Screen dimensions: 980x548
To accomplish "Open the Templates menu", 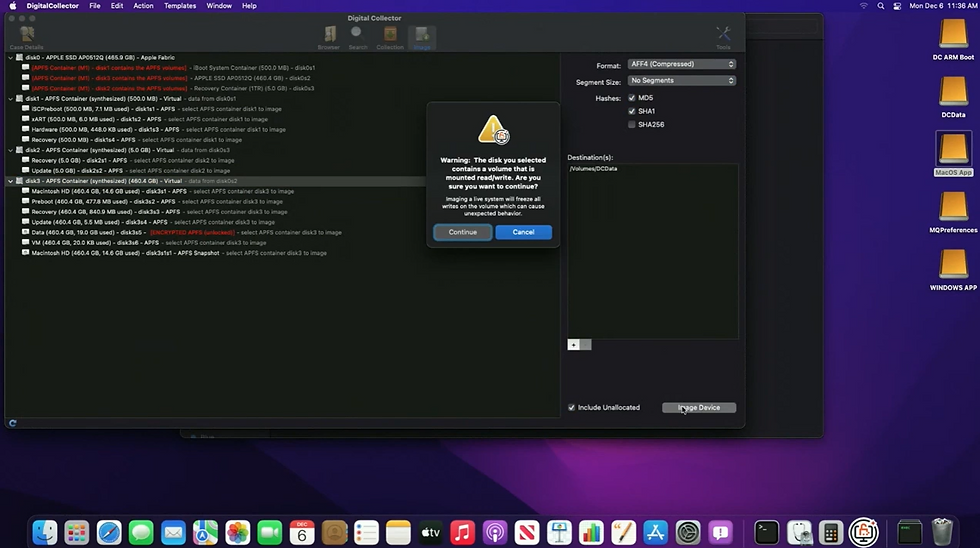I will (180, 6).
